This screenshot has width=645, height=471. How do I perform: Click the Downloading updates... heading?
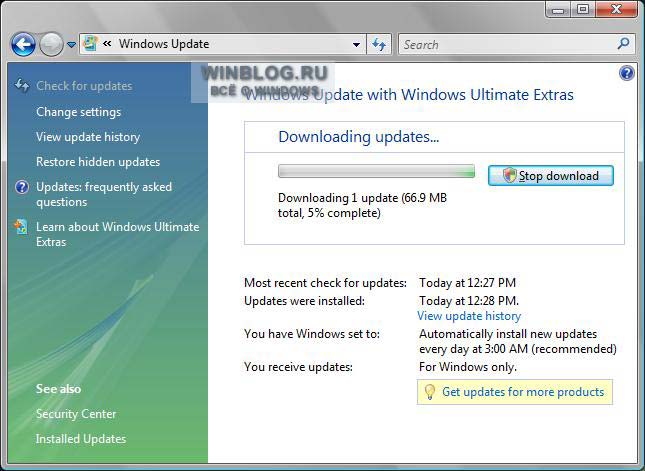359,137
